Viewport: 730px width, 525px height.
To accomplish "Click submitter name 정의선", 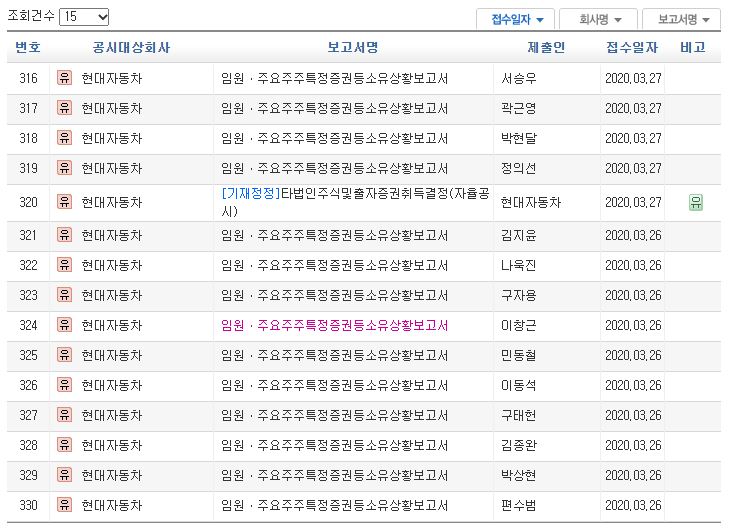I will tap(519, 168).
